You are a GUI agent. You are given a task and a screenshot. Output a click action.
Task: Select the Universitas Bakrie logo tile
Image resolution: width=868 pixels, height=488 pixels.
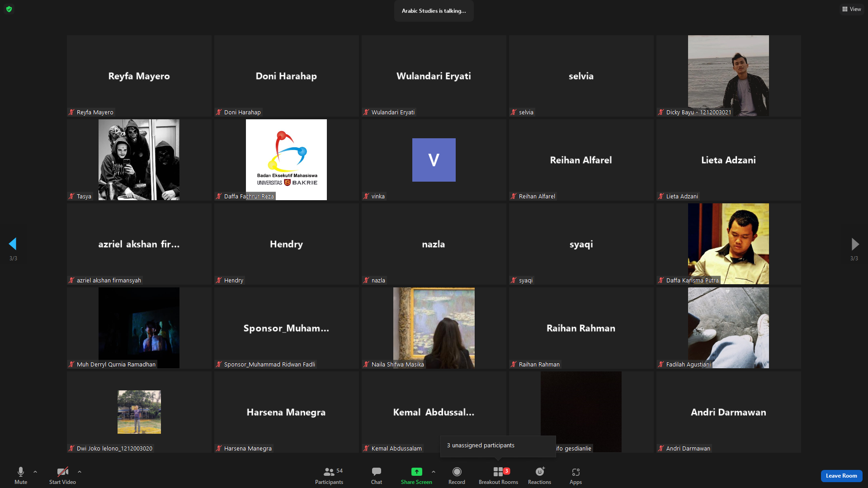286,160
